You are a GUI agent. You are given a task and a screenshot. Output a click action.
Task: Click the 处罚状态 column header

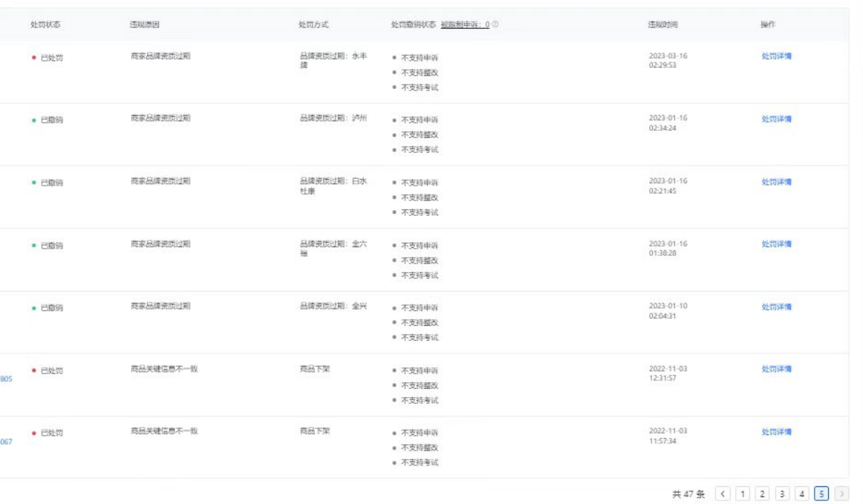point(45,24)
